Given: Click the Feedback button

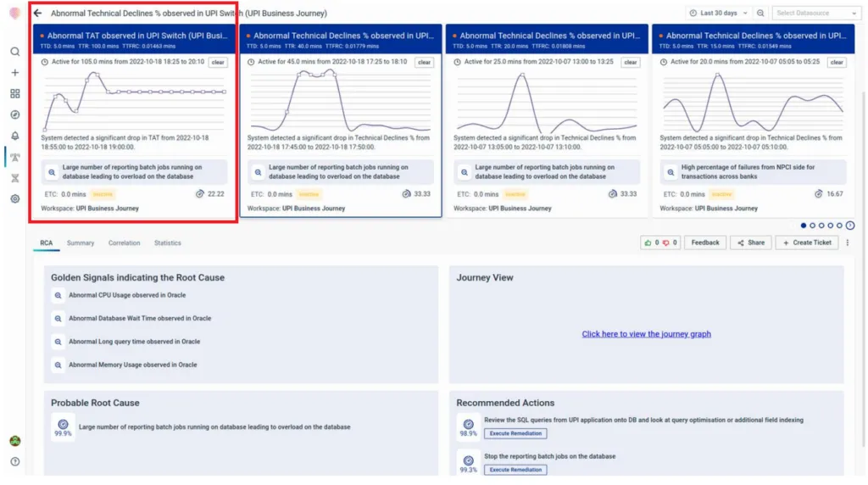Looking at the screenshot, I should click(705, 242).
